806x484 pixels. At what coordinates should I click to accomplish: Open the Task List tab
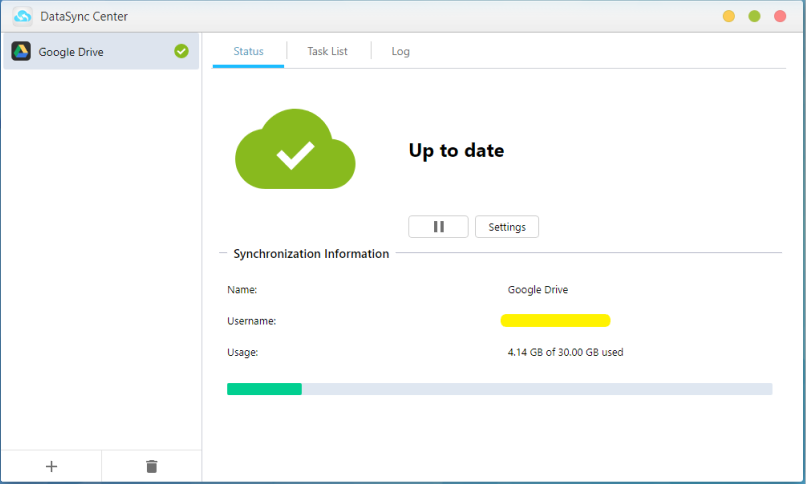click(327, 51)
